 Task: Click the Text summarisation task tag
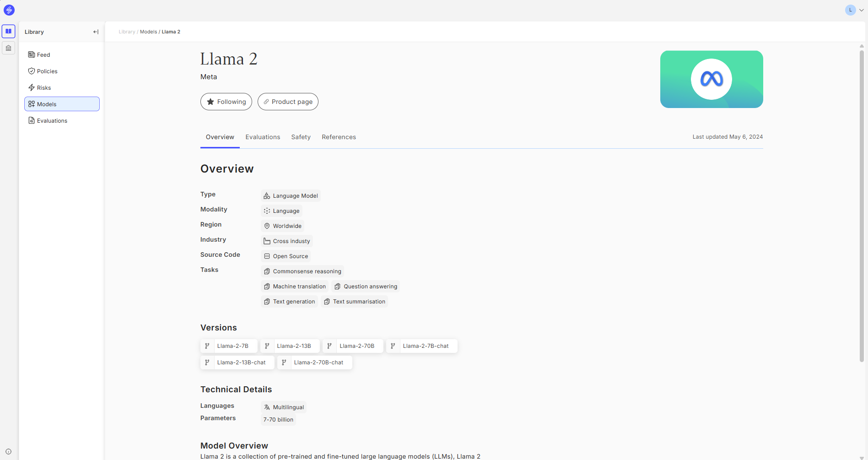coord(355,302)
